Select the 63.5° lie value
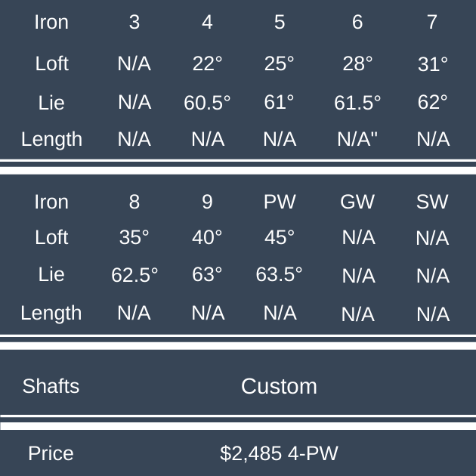The image size is (476, 476). 279,275
